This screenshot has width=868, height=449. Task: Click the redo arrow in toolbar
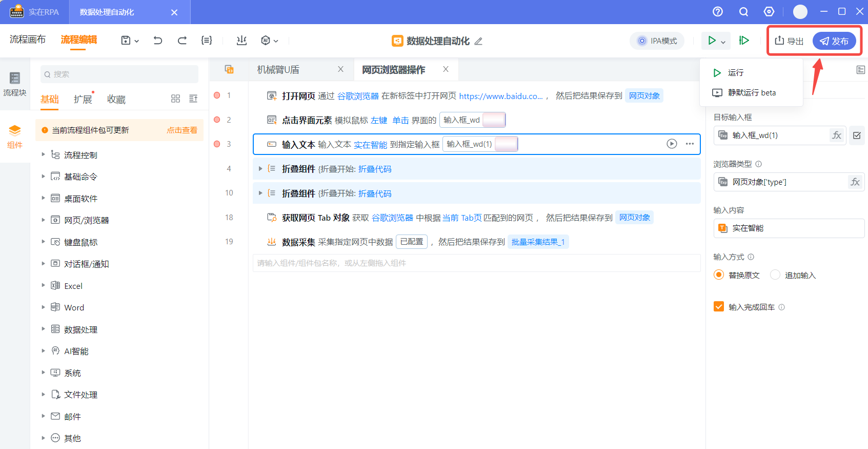coord(182,41)
